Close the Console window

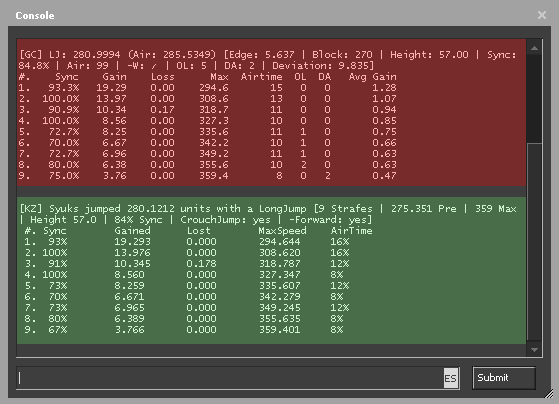click(542, 15)
